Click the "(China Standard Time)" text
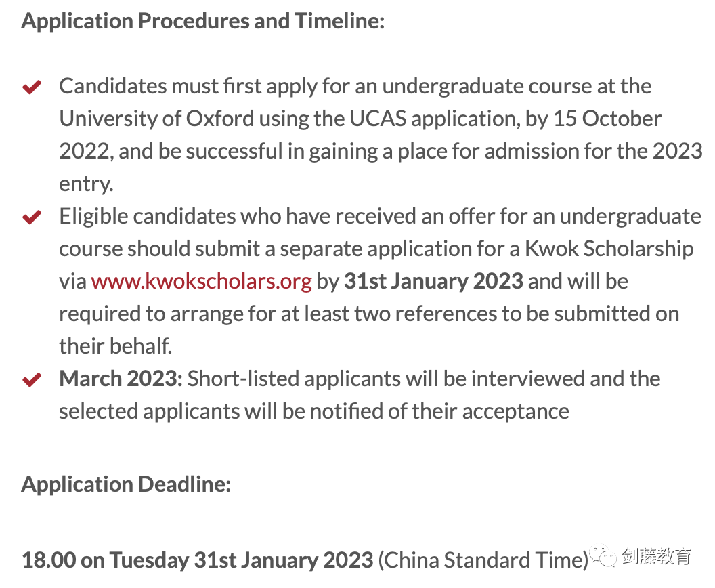 pyautogui.click(x=483, y=560)
